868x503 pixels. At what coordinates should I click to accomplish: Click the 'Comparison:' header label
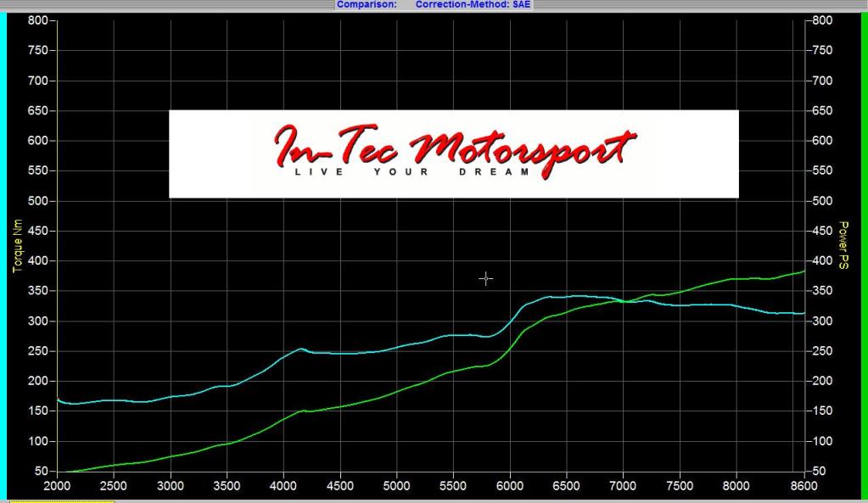pyautogui.click(x=367, y=4)
